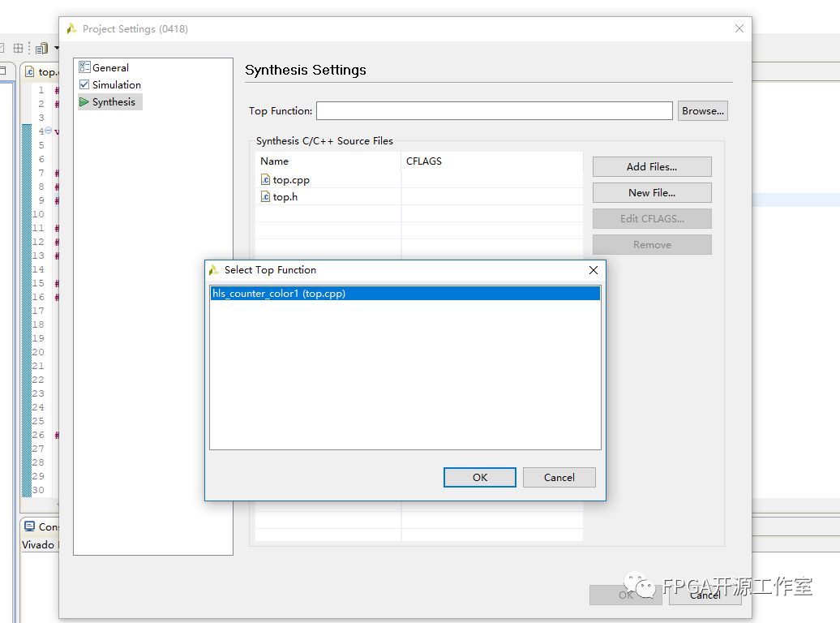The height and width of the screenshot is (623, 840).
Task: Click the Select Top Function dialog logo
Action: (214, 270)
